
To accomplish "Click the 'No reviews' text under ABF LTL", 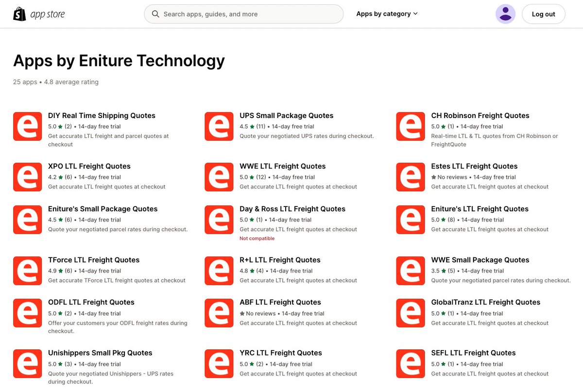I will point(261,313).
